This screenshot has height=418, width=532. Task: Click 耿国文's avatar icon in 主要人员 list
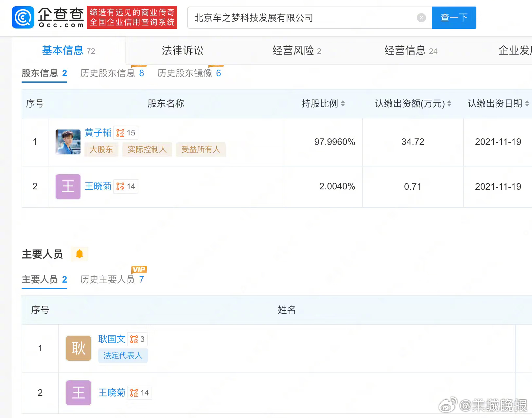click(78, 348)
